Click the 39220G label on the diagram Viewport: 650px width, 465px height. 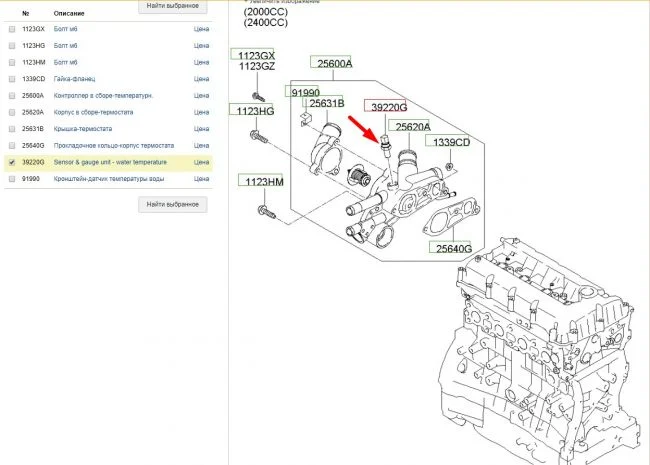point(383,106)
